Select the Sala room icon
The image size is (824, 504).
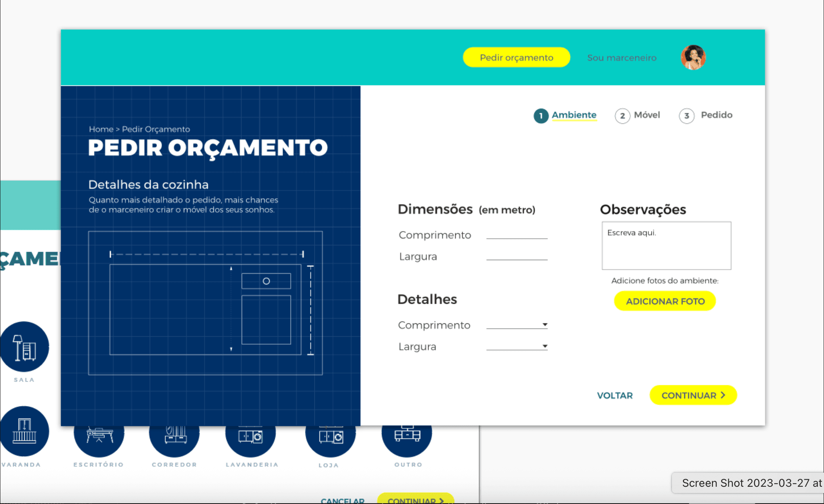point(24,346)
